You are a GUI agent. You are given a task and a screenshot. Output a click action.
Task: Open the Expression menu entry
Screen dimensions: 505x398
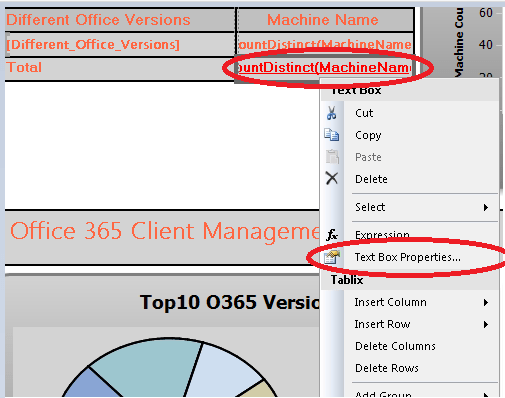(382, 235)
